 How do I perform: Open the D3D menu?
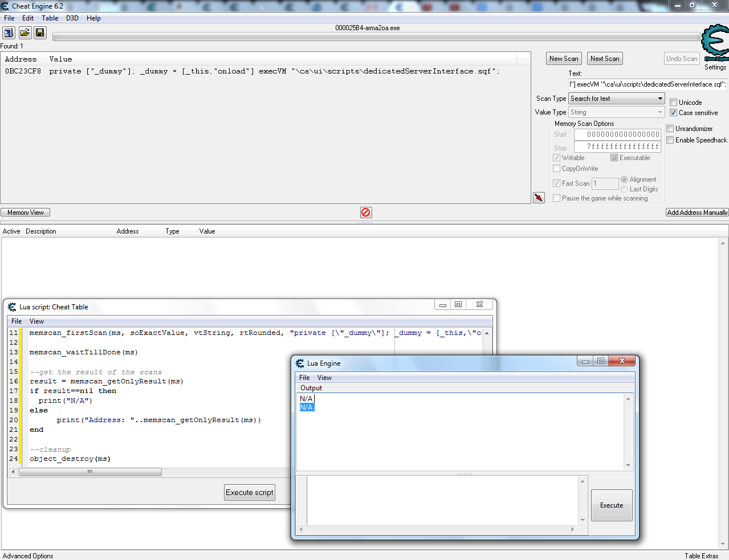(x=72, y=18)
